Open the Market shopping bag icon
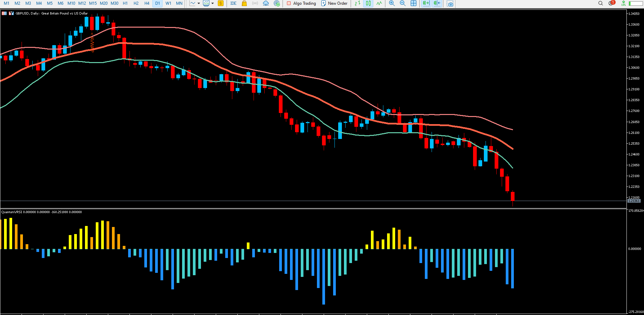644x315 pixels. [x=244, y=3]
